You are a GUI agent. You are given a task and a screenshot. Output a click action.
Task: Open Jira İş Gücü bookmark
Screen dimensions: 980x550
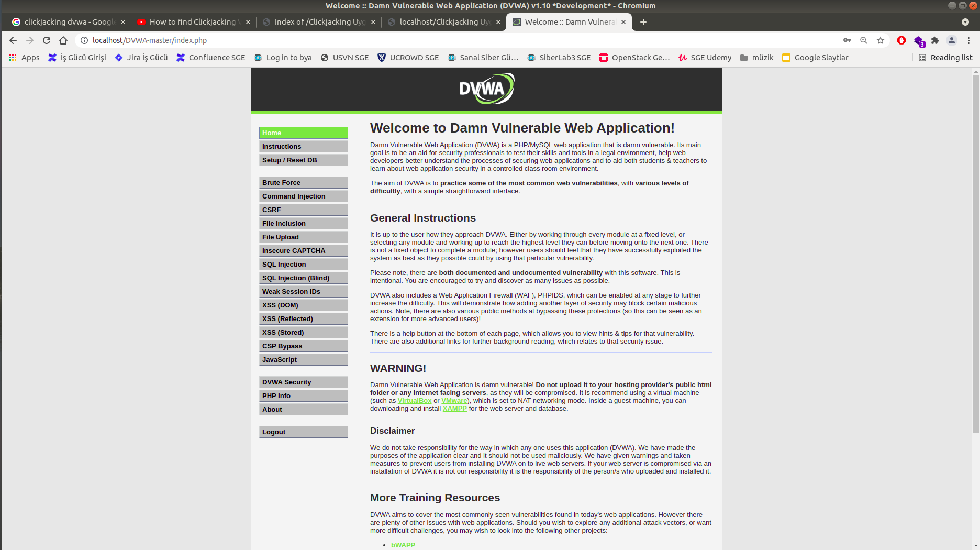141,58
